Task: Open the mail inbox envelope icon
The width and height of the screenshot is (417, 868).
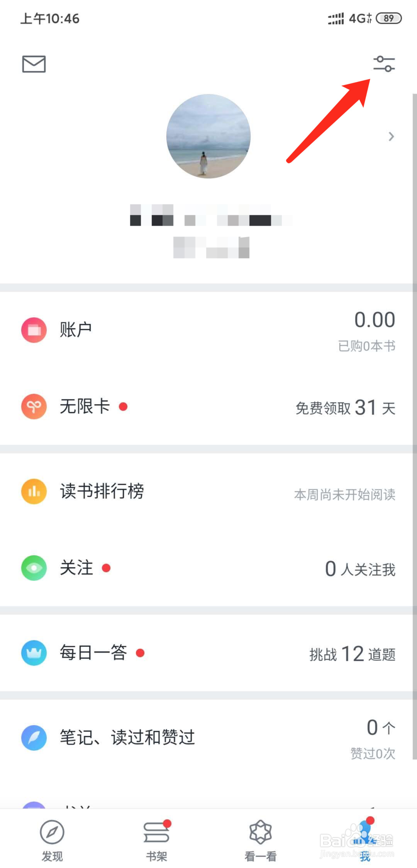Action: point(34,64)
